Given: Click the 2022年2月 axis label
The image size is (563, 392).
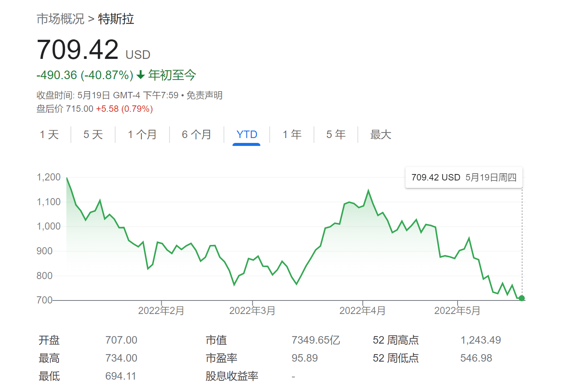Looking at the screenshot, I should (161, 311).
